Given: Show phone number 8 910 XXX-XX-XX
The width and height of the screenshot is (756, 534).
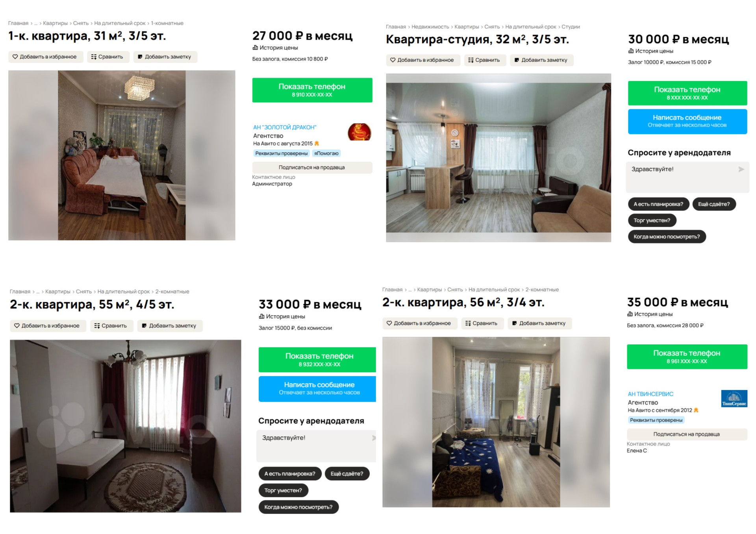Looking at the screenshot, I should [312, 90].
